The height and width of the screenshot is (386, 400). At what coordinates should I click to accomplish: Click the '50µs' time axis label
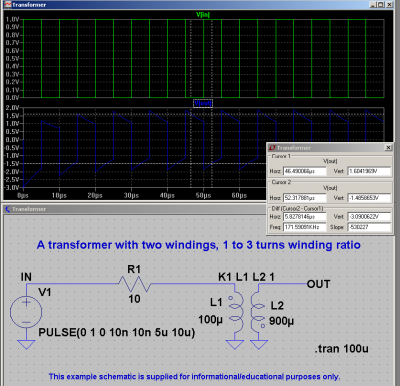point(203,195)
